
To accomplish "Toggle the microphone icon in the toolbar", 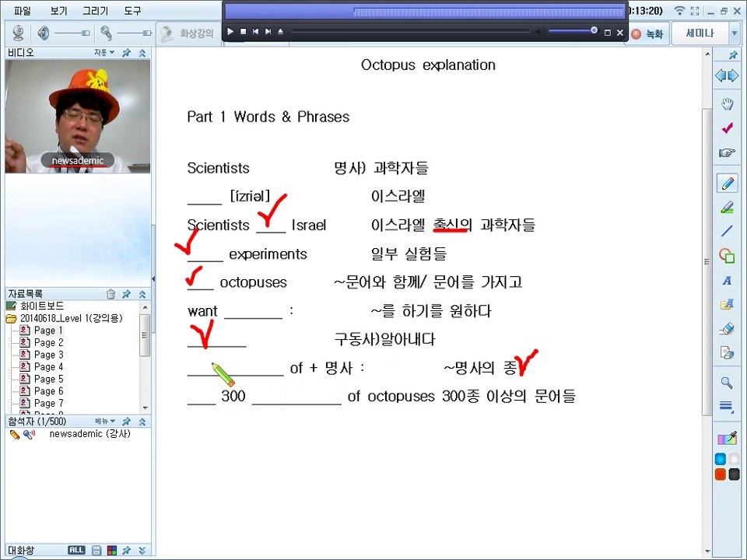I will (106, 33).
